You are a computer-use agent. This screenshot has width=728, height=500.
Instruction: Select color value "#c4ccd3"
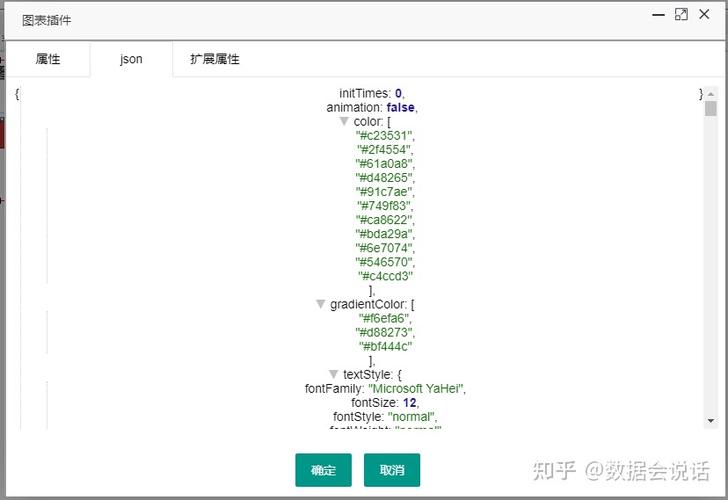385,276
